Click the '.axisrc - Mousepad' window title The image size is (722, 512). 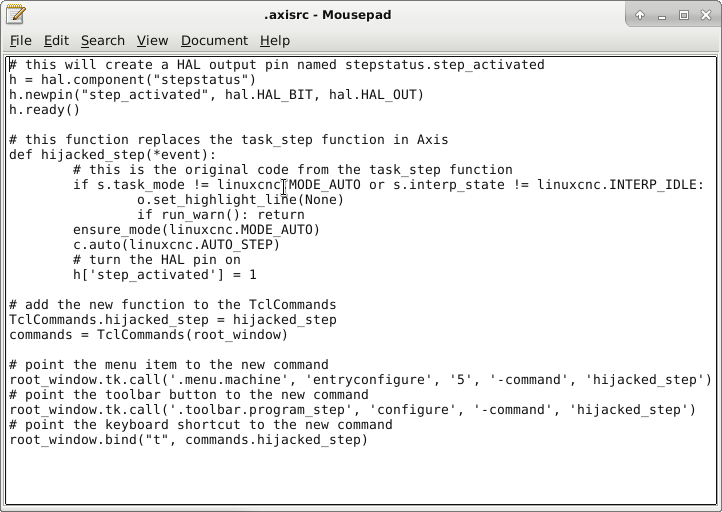click(327, 15)
